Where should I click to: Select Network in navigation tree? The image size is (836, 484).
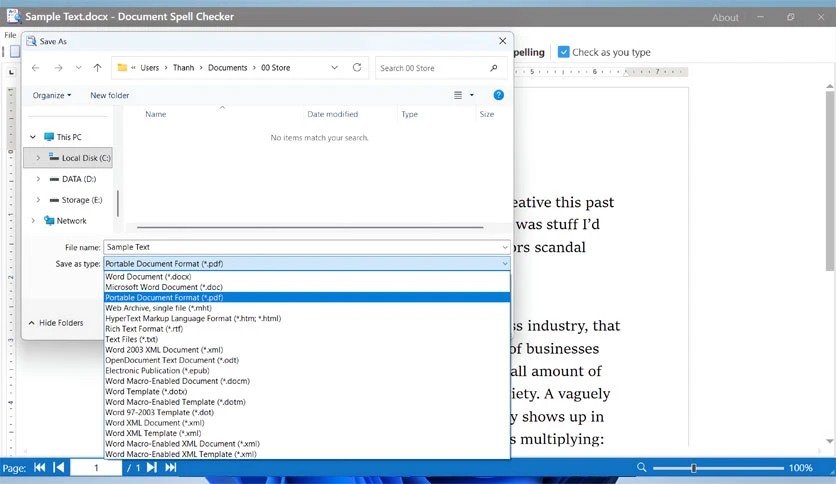(71, 221)
